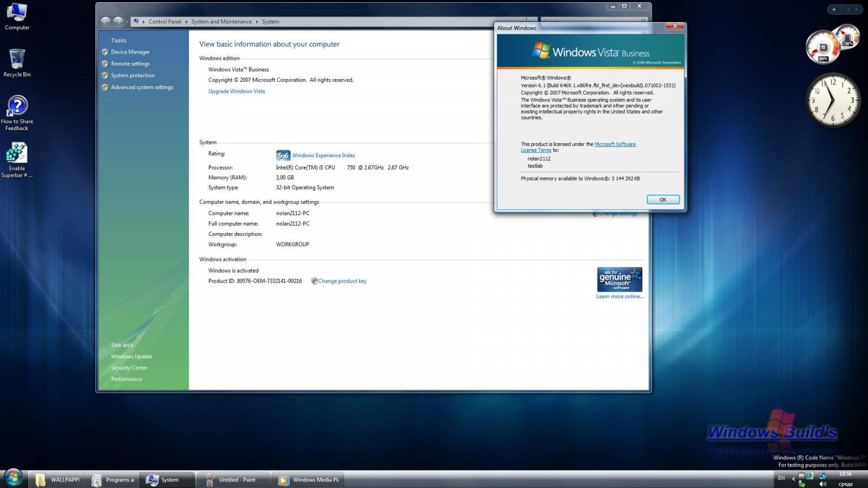This screenshot has height=488, width=868.
Task: Click "32-bit Operating System" value
Action: coord(305,188)
